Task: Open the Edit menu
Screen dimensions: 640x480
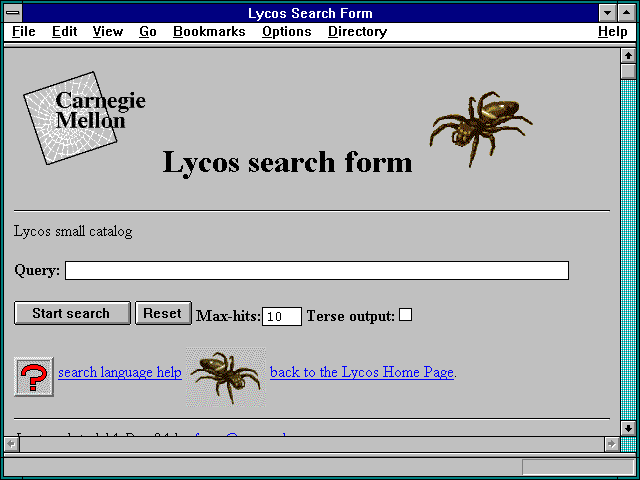Action: pos(64,32)
